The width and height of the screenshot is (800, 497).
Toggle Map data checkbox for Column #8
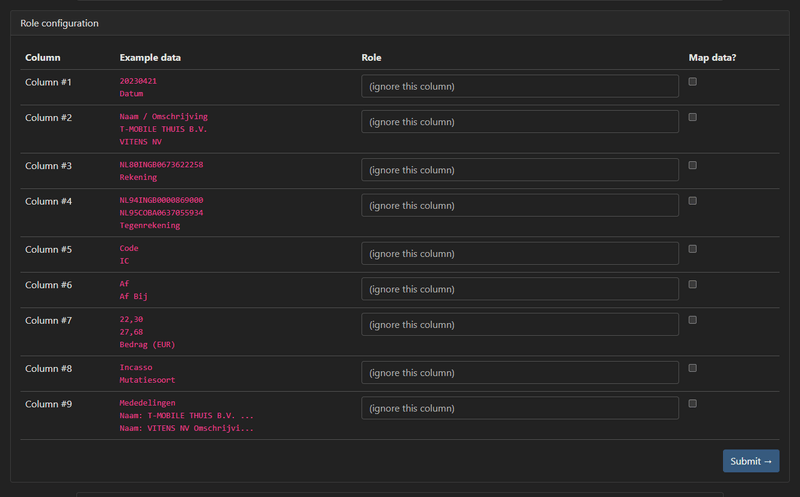point(693,368)
